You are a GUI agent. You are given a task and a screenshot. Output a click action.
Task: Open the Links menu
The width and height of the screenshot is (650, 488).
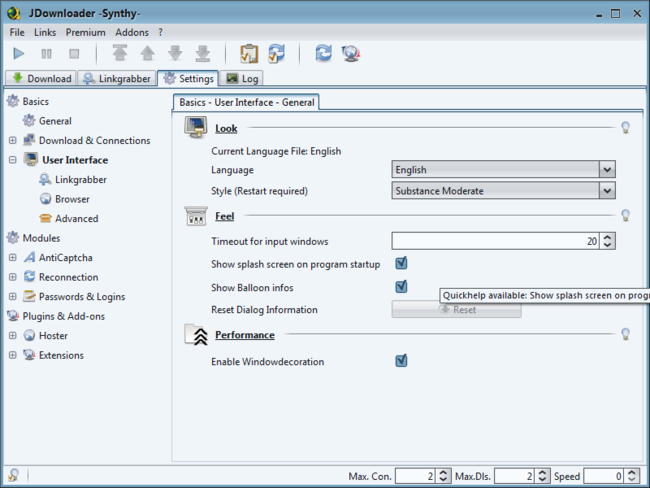[x=45, y=32]
